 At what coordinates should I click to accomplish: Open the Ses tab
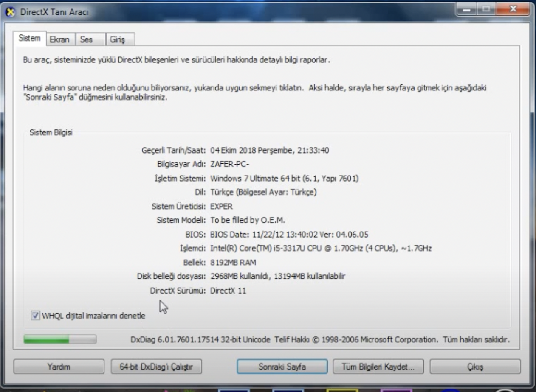tap(90, 39)
